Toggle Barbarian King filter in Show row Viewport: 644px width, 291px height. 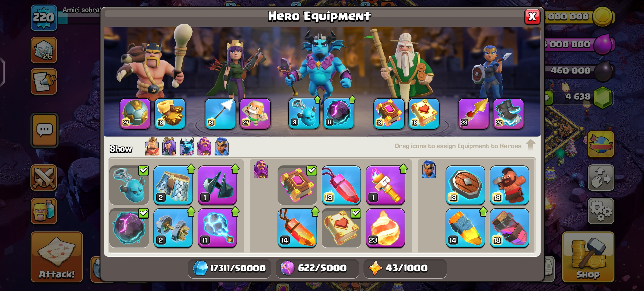[152, 147]
